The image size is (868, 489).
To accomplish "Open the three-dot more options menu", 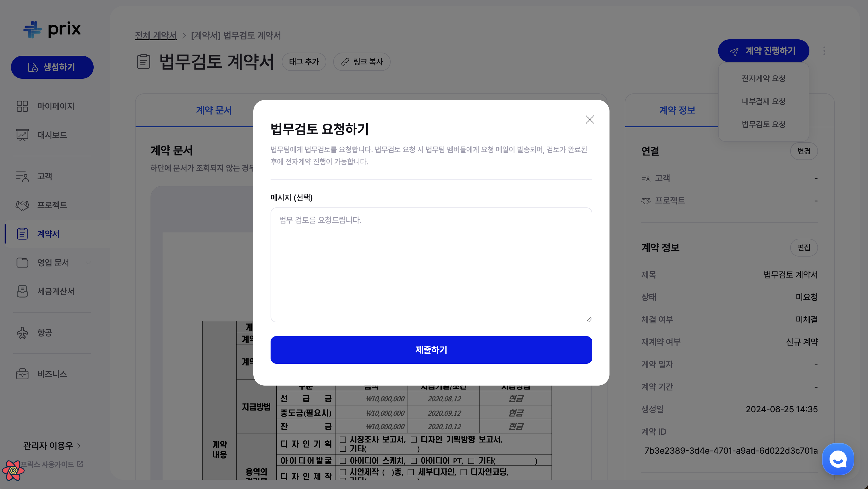I will pos(824,51).
